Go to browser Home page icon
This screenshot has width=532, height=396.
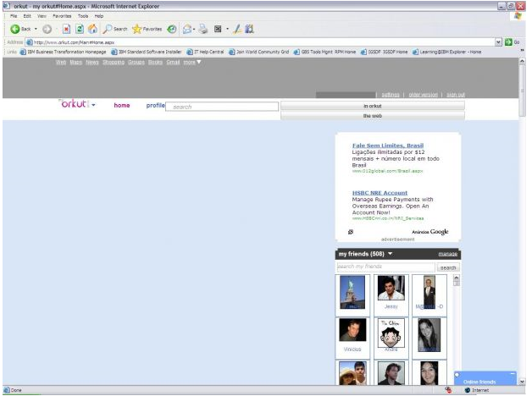92,29
